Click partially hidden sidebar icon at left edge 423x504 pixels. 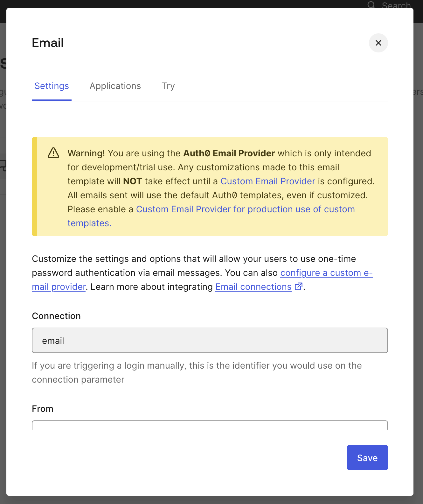(3, 166)
